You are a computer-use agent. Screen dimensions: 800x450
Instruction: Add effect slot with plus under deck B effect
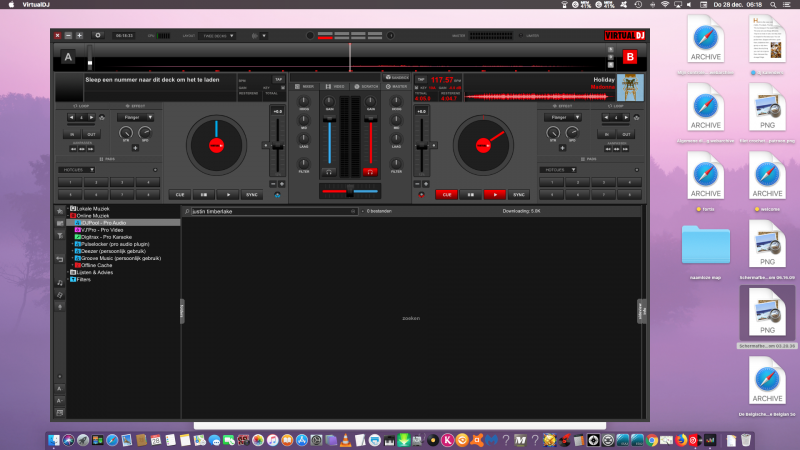(562, 148)
